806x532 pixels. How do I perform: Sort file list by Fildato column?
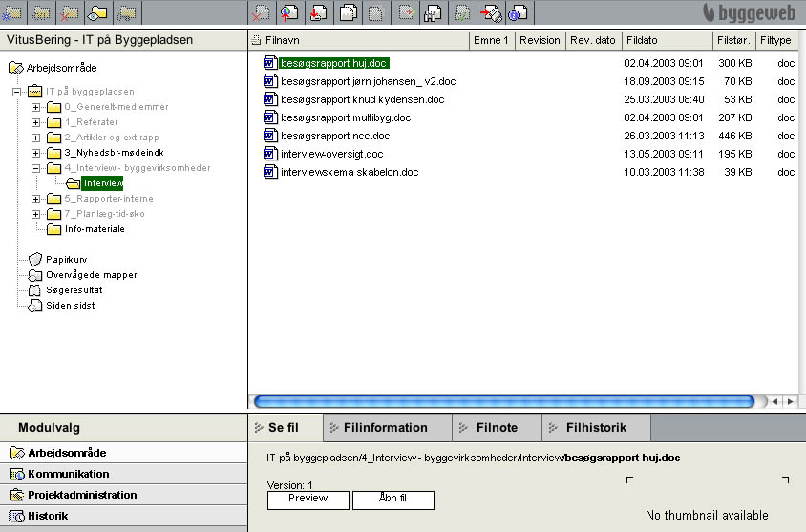pyautogui.click(x=642, y=40)
